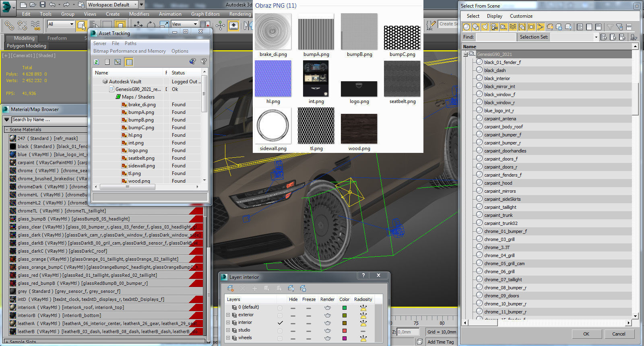
Task: Open Graph Editors menu
Action: 205,14
